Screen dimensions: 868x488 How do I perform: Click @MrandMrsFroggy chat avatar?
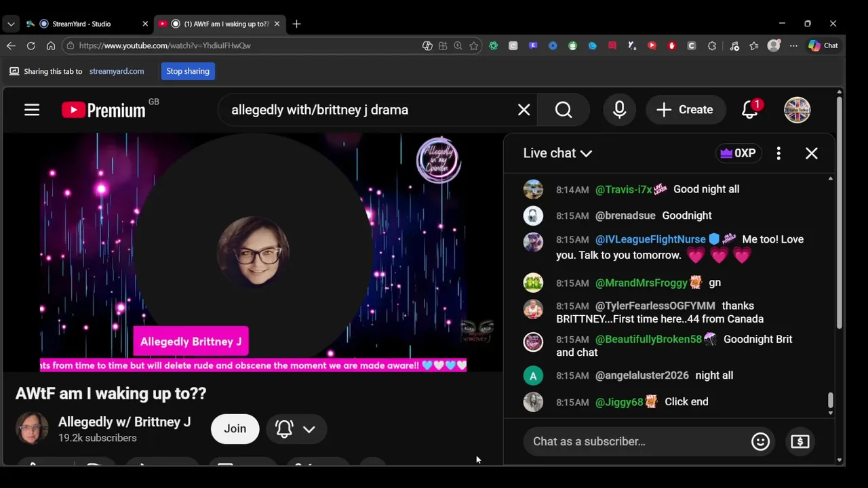(533, 283)
